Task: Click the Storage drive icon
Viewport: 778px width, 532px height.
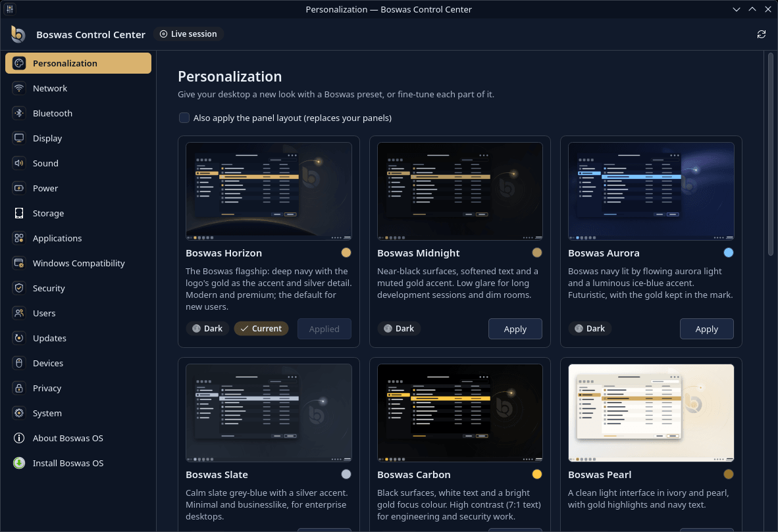Action: (19, 213)
